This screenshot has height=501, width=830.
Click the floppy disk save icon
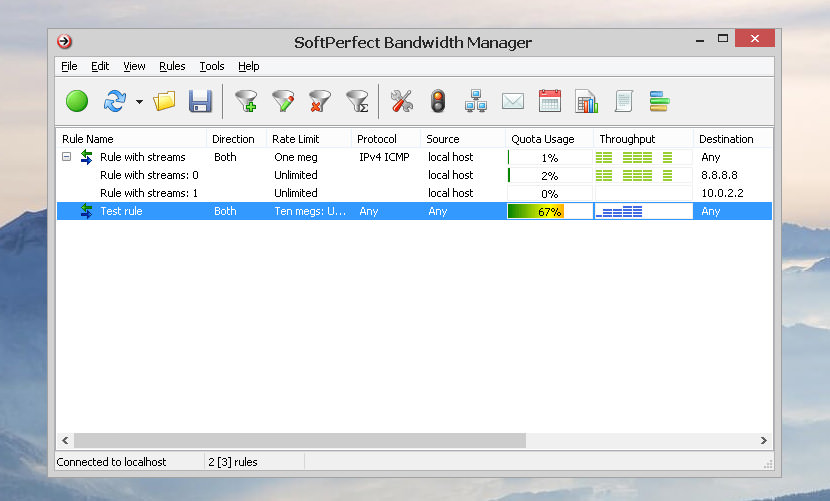click(200, 101)
